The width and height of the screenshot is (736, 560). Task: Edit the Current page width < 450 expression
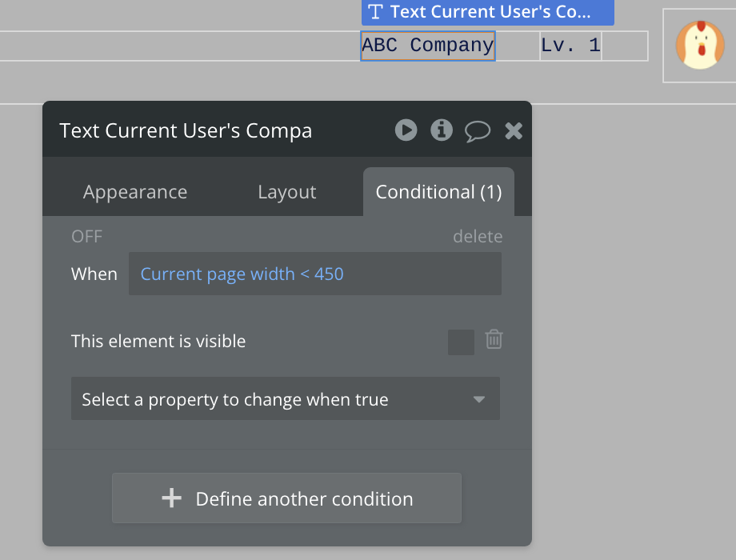[x=315, y=274]
